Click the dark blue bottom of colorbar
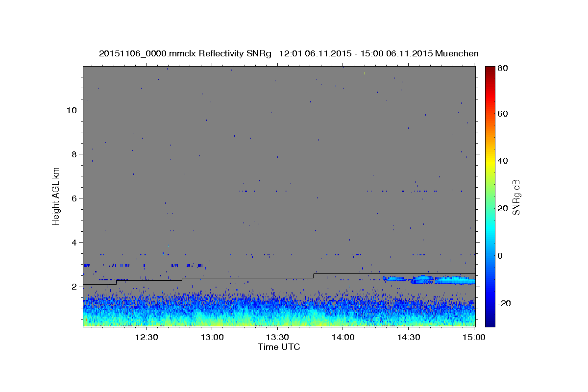 click(x=490, y=322)
